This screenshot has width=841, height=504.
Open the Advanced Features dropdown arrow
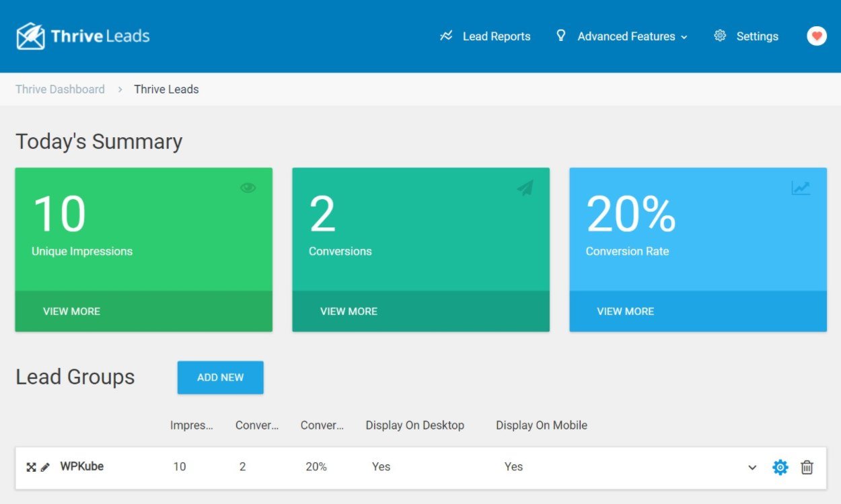coord(684,38)
